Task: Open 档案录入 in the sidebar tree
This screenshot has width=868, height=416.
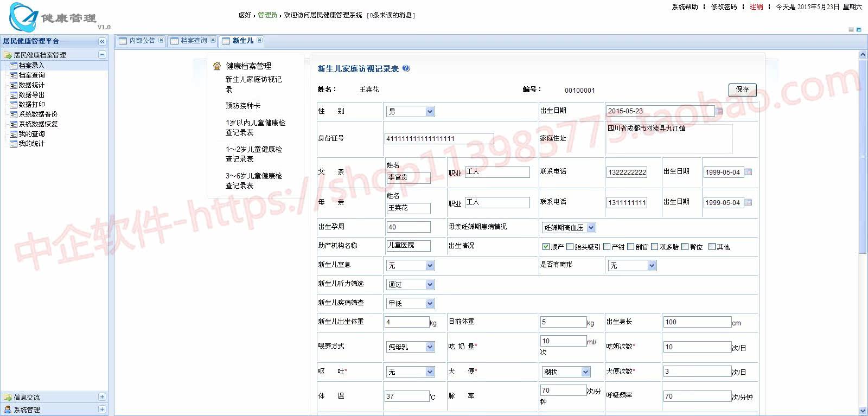Action: pyautogui.click(x=31, y=66)
